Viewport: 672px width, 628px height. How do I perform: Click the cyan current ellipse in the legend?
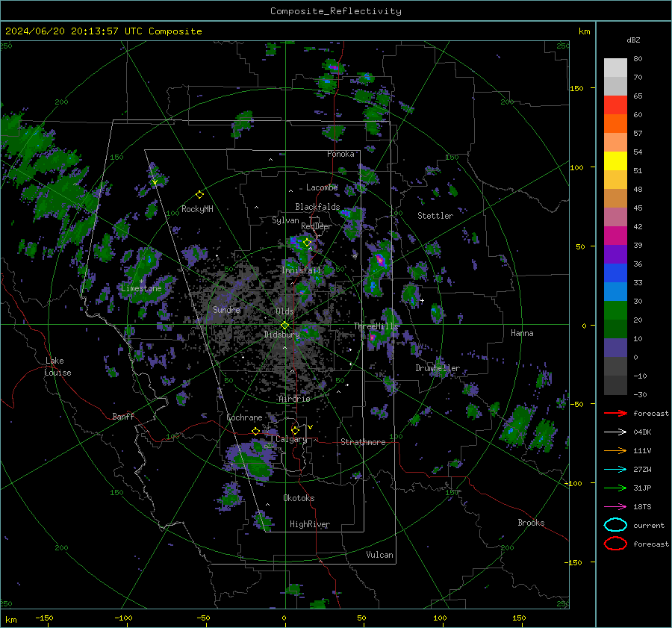pos(615,525)
